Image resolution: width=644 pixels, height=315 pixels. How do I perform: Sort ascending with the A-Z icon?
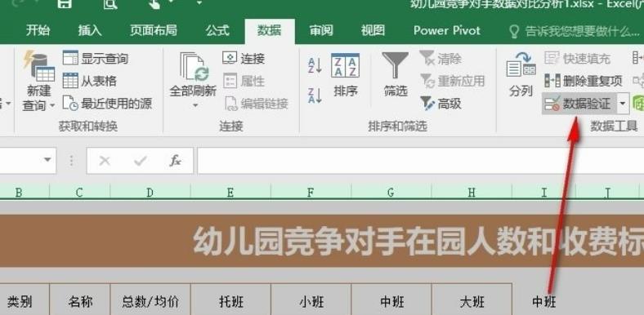click(315, 65)
